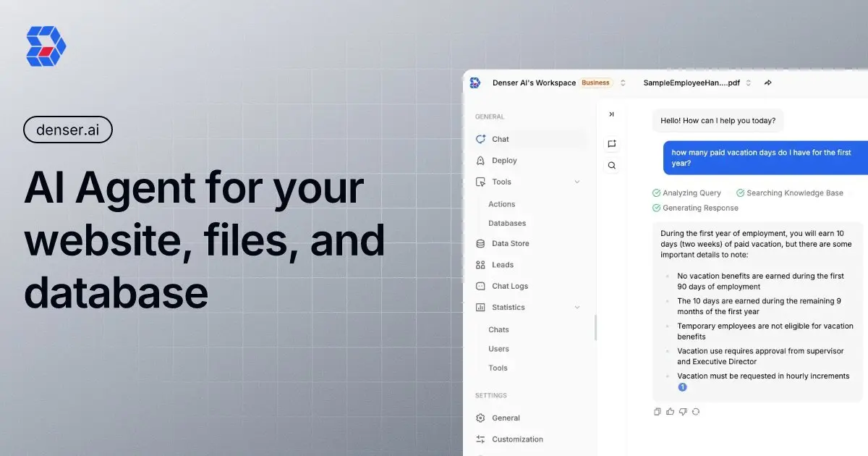
Task: Open the new conversation icon above search
Action: click(611, 143)
